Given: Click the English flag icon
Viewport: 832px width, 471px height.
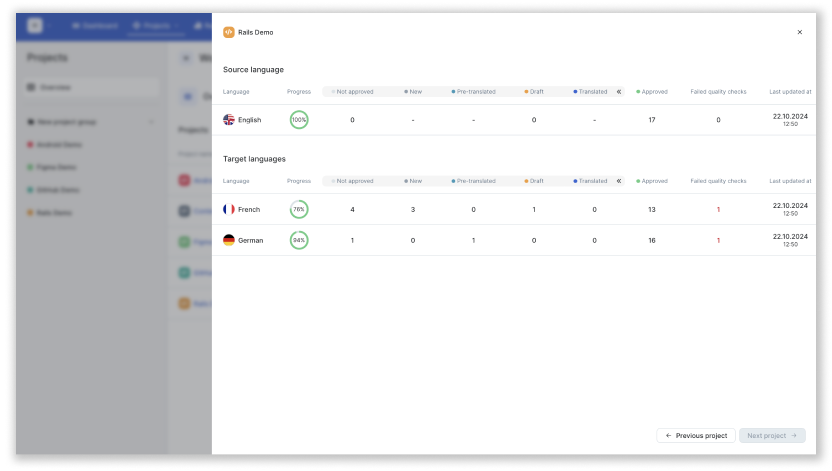Looking at the screenshot, I should pos(229,120).
